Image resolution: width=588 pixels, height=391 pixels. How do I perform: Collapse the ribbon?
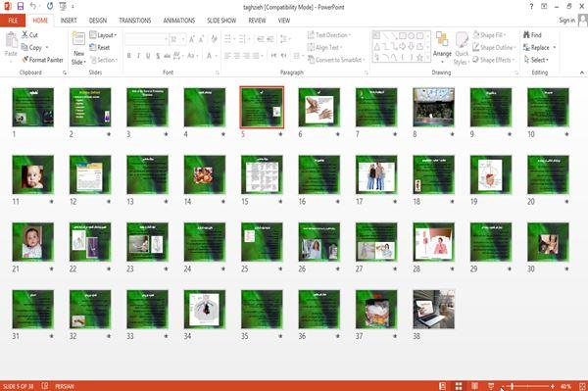[x=581, y=73]
